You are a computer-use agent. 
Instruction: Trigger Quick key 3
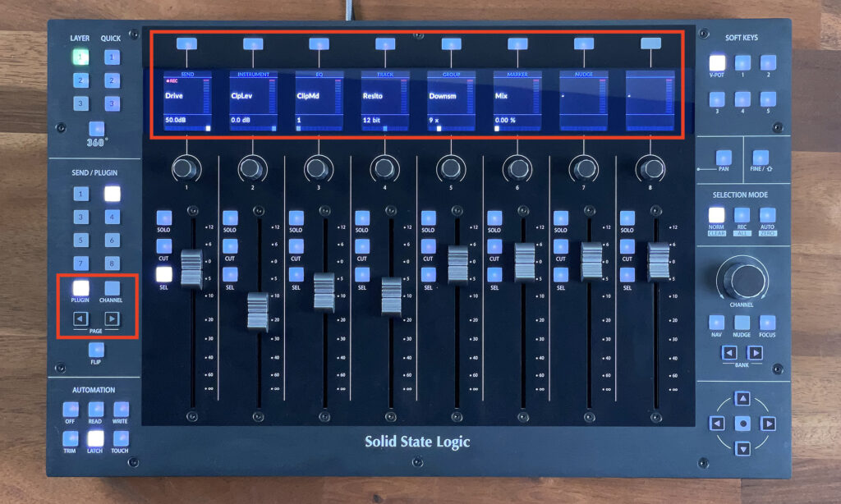tap(112, 103)
